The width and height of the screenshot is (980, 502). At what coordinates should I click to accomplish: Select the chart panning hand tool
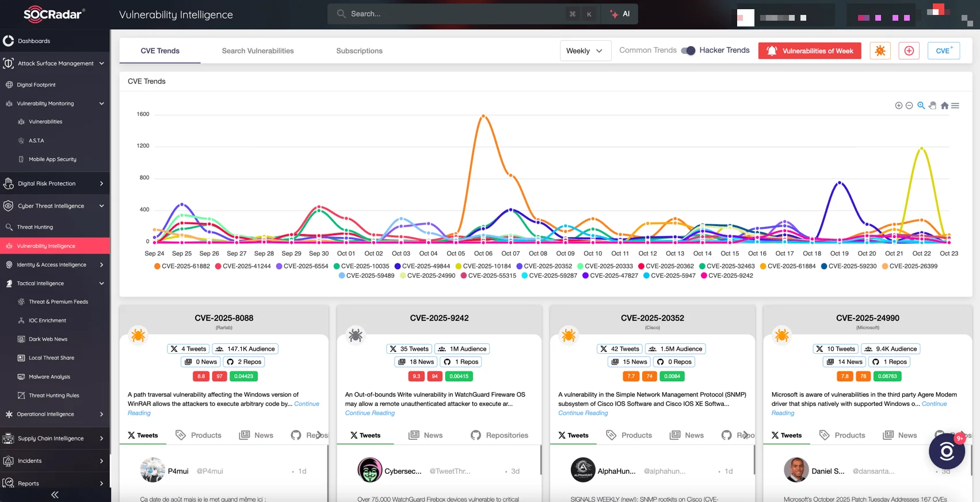click(x=932, y=106)
